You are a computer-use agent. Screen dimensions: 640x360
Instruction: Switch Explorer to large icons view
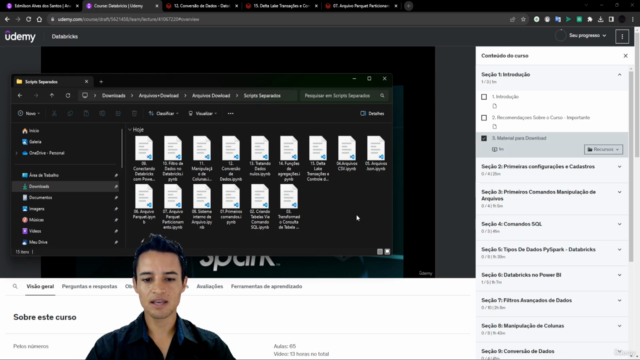pos(387,252)
